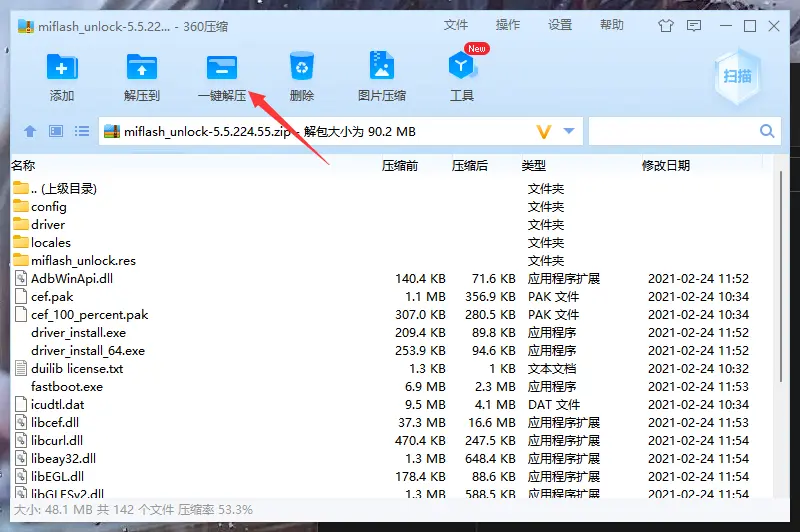
Task: Sort by 修改日期 (Modified date) column header
Action: tap(665, 165)
